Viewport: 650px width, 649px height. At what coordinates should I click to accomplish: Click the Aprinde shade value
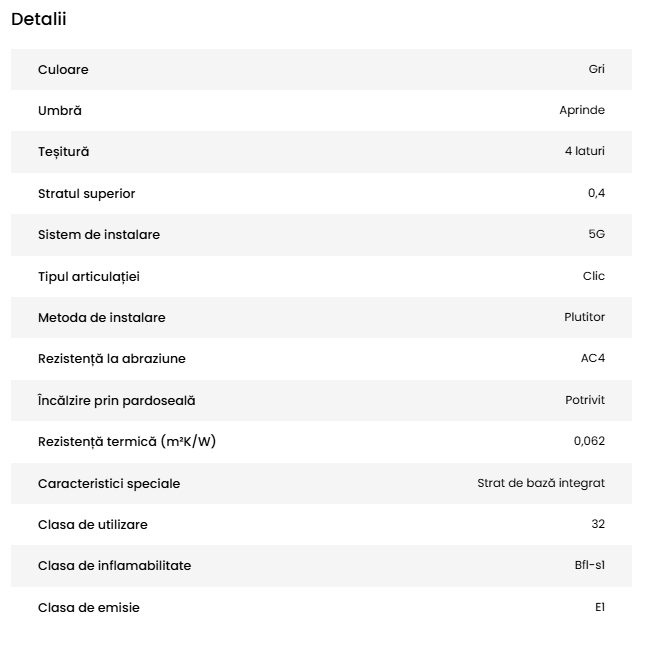point(581,111)
